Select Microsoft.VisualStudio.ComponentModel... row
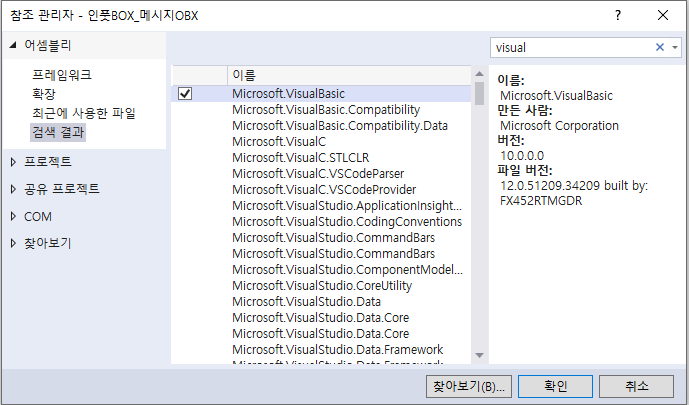 point(321,270)
